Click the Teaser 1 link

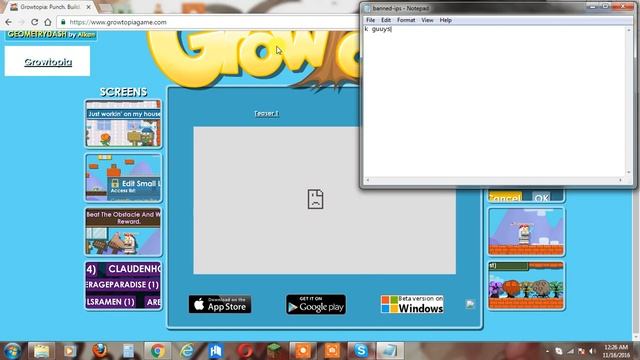(266, 113)
